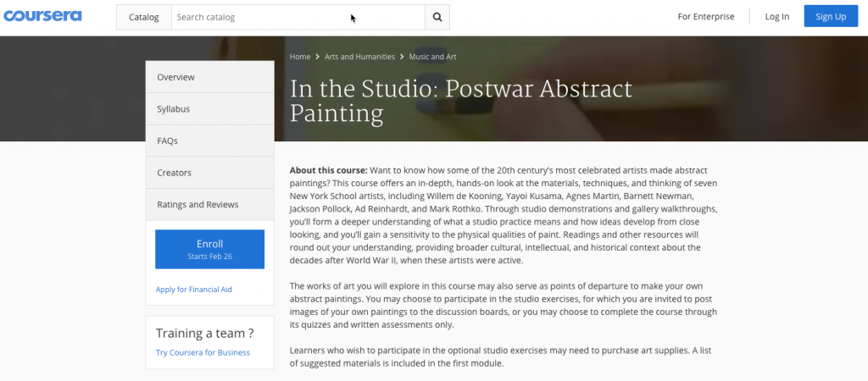Click the Enroll Starts Feb 26 button
Screen dimensions: 868x381
(x=210, y=250)
